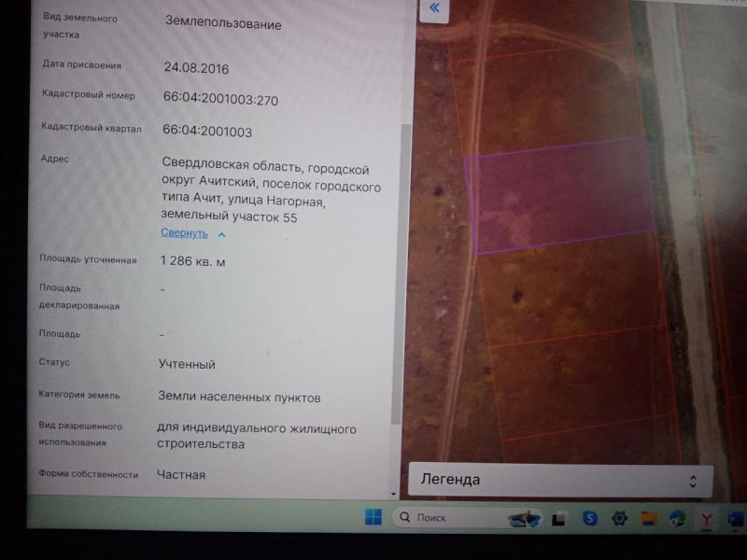Collapse address using chevron beside Свернуть
The height and width of the screenshot is (560, 747).
pyautogui.click(x=221, y=234)
